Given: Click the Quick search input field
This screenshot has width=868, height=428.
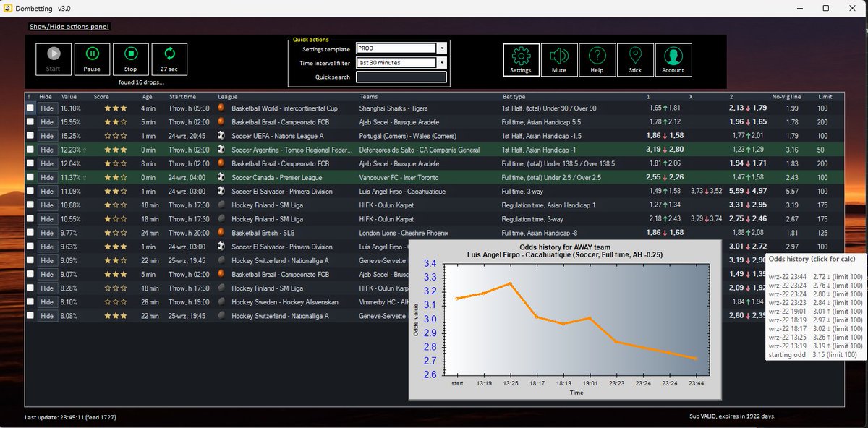Looking at the screenshot, I should 401,77.
